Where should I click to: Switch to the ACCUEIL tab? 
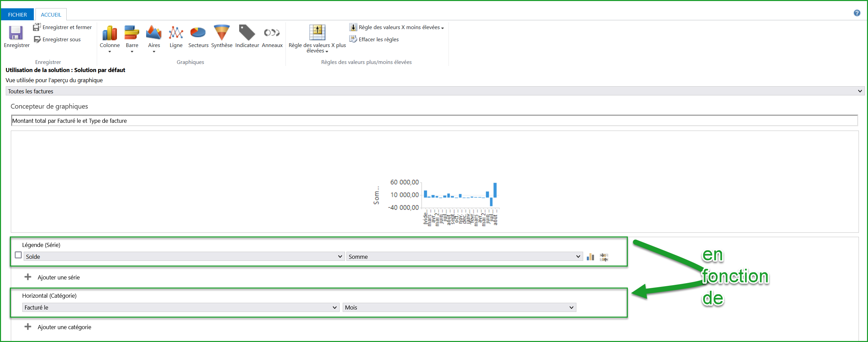point(51,15)
